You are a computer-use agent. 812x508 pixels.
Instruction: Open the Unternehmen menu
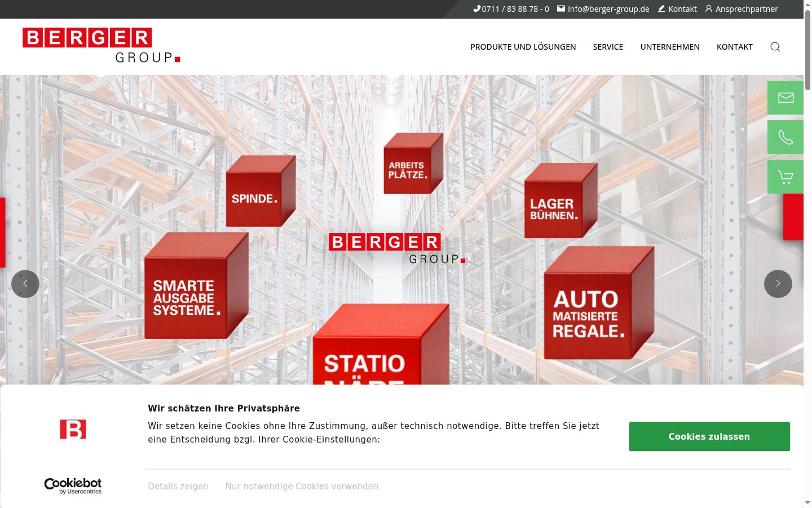point(670,47)
